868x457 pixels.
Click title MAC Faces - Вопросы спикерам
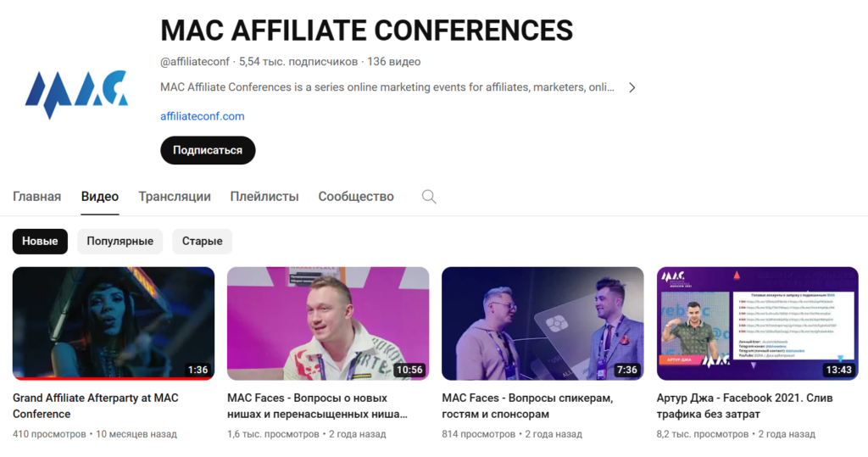[527, 406]
